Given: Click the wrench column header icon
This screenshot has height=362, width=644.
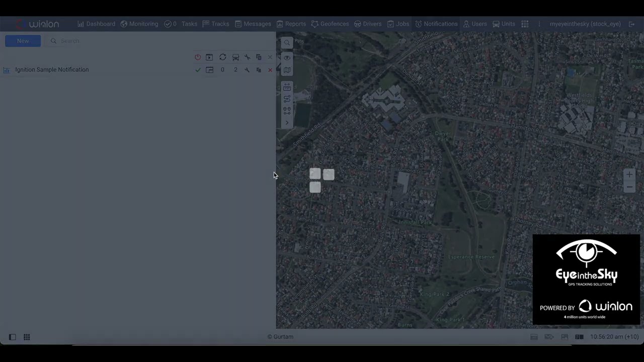Looking at the screenshot, I should tap(247, 57).
